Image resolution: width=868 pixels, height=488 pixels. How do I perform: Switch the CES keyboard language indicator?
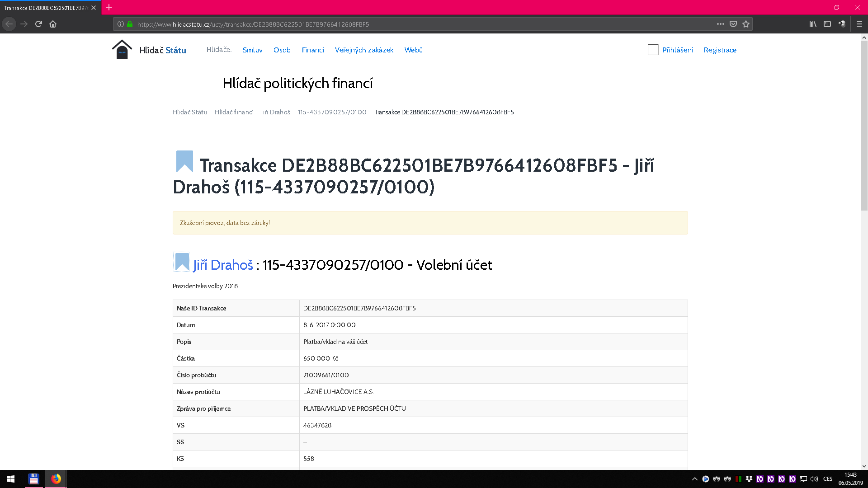tap(828, 479)
